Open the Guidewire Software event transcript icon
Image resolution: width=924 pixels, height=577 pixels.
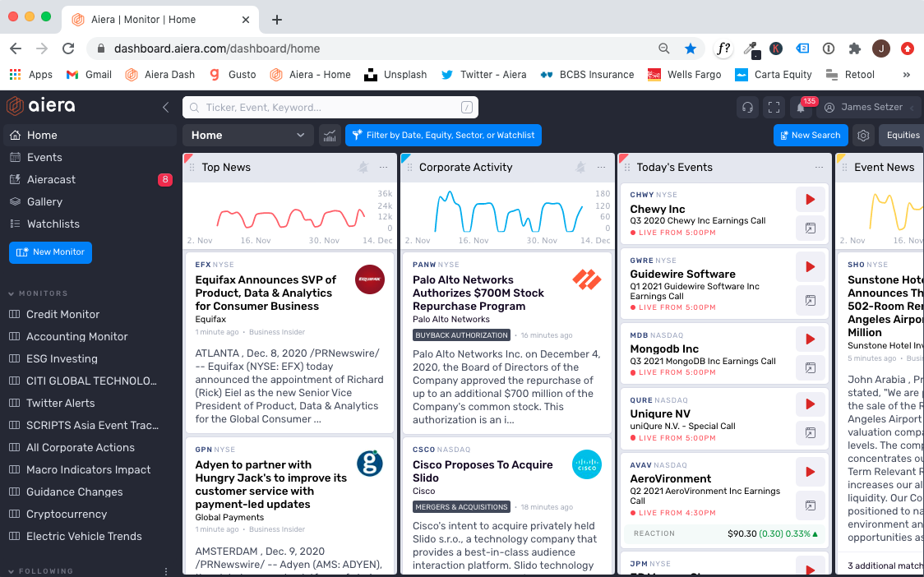point(811,301)
